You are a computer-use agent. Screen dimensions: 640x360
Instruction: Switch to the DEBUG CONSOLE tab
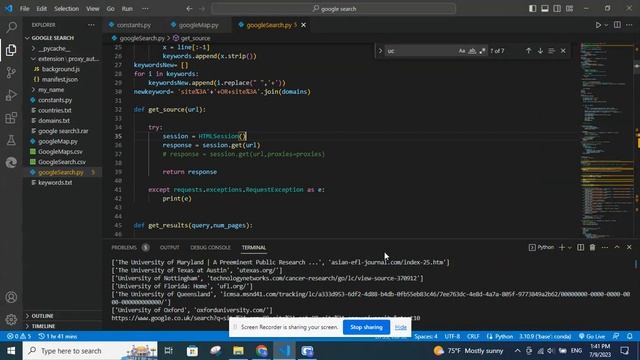coord(210,247)
